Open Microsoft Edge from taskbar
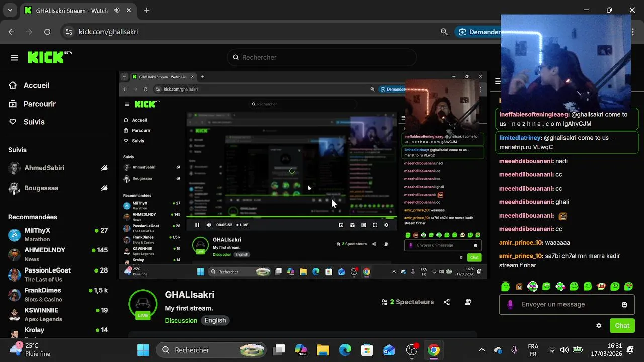644x362 pixels. (x=345, y=350)
